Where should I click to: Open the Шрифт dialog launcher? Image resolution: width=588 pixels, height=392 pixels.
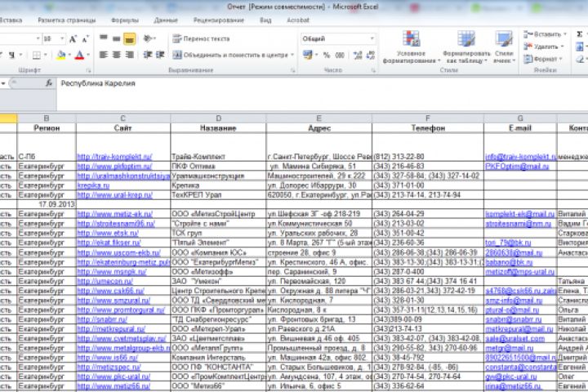(x=89, y=70)
